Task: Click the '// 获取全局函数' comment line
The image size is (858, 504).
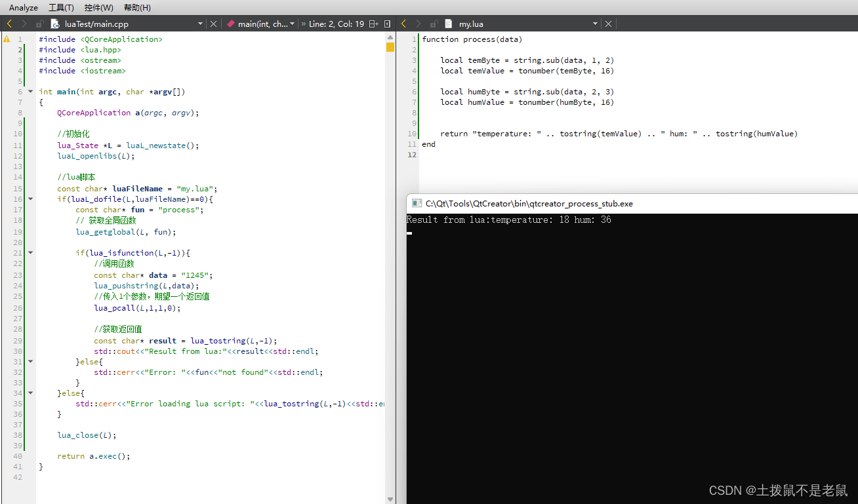Action: [x=106, y=220]
